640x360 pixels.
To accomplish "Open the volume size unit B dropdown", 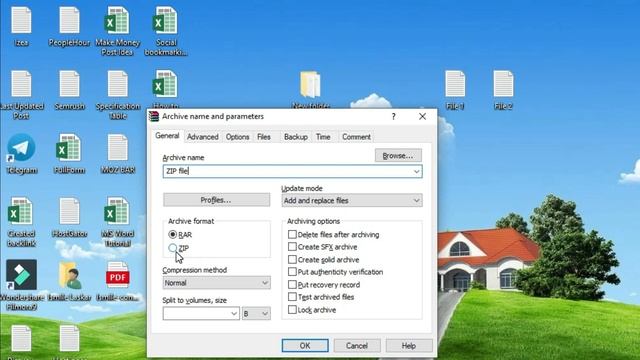I will click(256, 313).
